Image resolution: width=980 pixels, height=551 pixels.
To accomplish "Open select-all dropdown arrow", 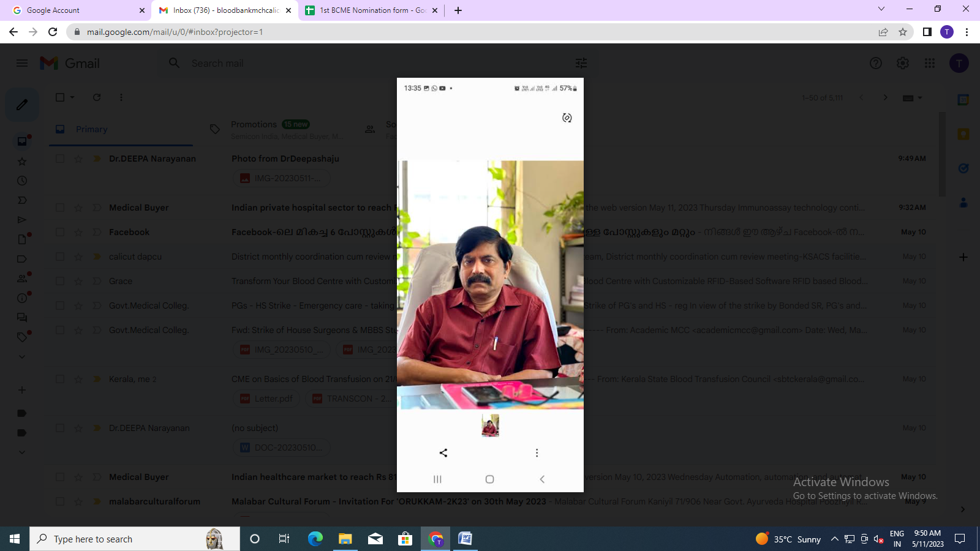I will [72, 97].
